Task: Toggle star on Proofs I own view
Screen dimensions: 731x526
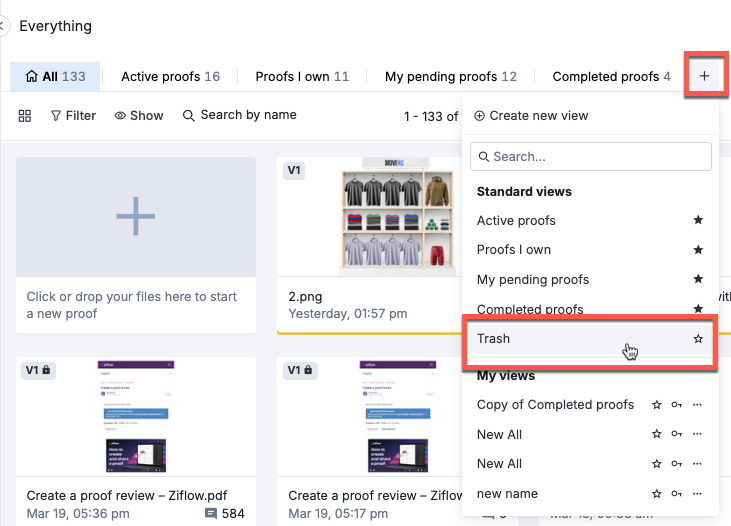Action: (x=698, y=250)
